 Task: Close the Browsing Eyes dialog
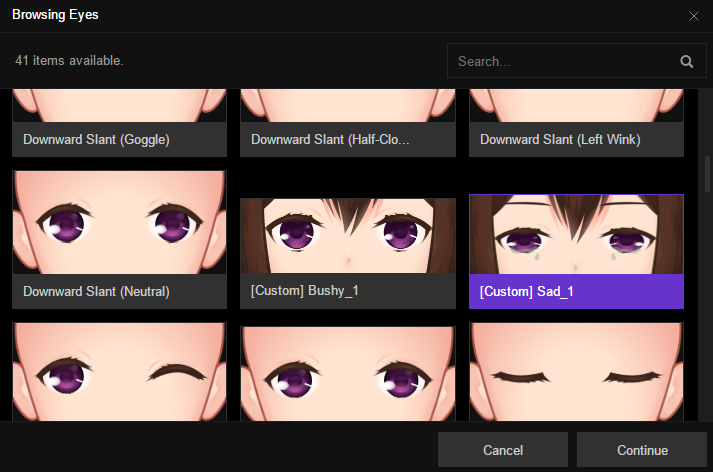pos(693,16)
